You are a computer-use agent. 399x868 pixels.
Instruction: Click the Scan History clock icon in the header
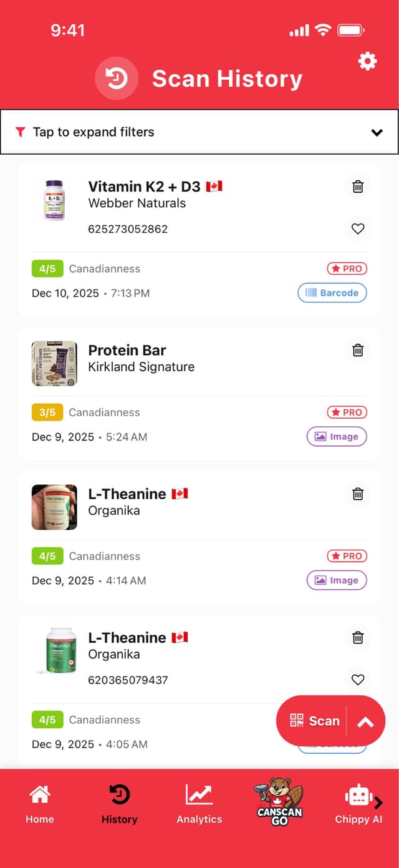tap(117, 79)
